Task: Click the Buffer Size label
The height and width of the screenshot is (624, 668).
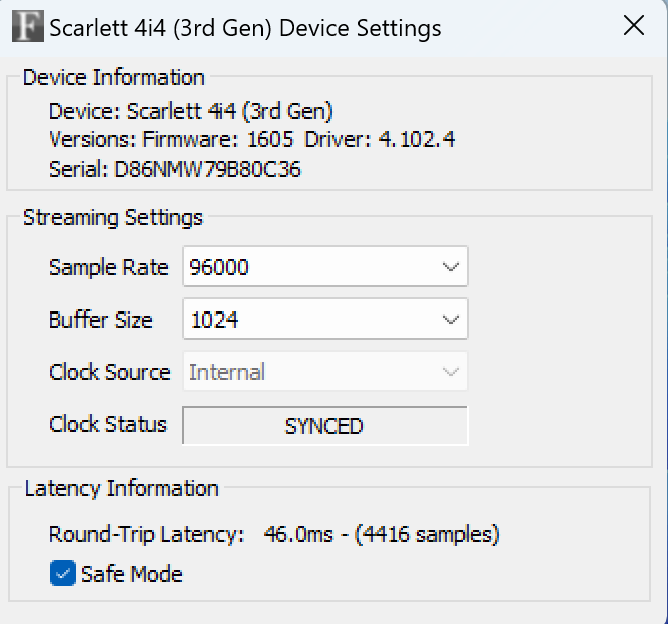Action: click(x=101, y=320)
